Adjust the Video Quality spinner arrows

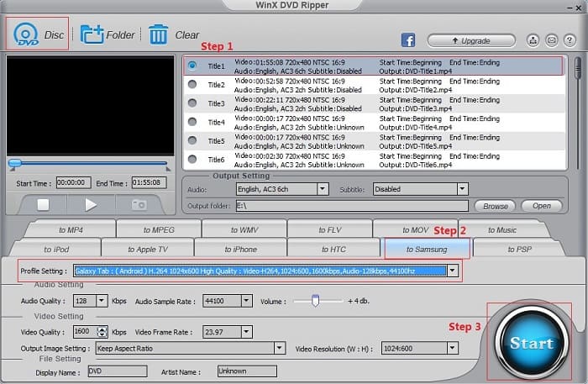point(102,332)
